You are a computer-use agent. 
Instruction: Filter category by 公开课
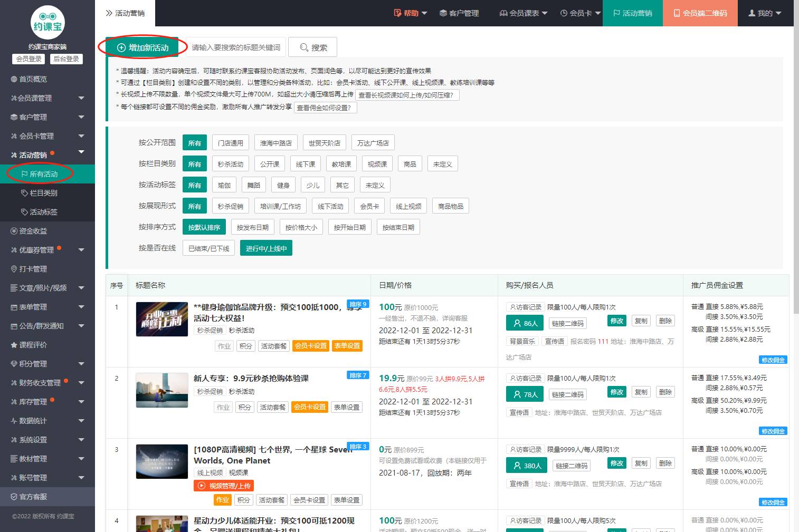point(270,164)
